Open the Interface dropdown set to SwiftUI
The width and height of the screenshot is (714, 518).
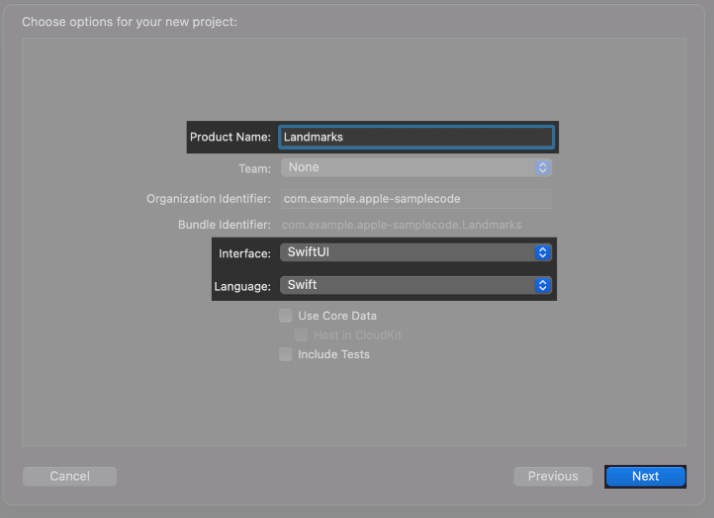pyautogui.click(x=416, y=252)
